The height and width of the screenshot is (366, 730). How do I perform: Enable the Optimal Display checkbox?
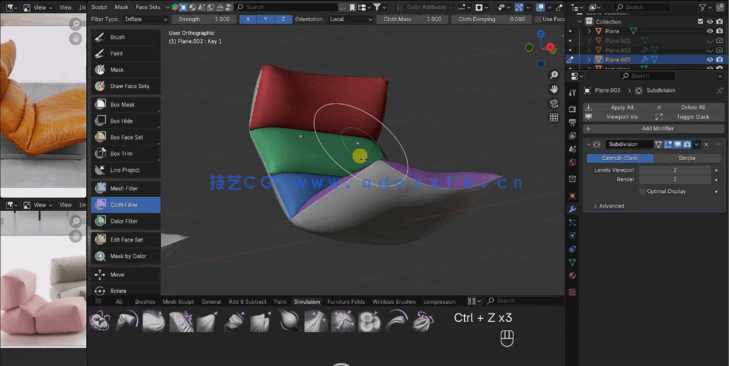pyautogui.click(x=642, y=191)
